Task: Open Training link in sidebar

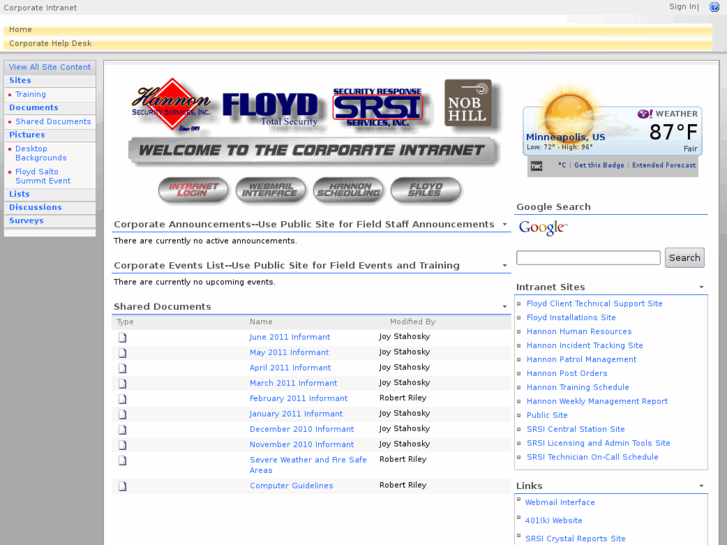Action: 31,95
